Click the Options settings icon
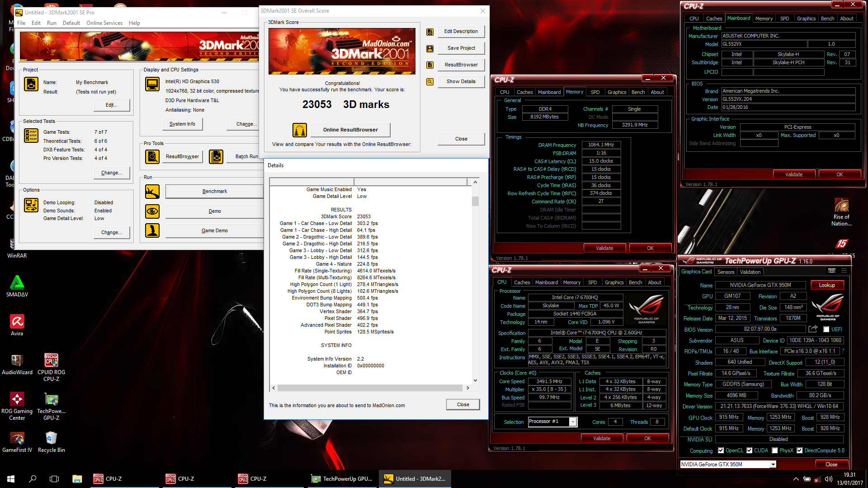Viewport: 868px width, 488px height. (31, 205)
